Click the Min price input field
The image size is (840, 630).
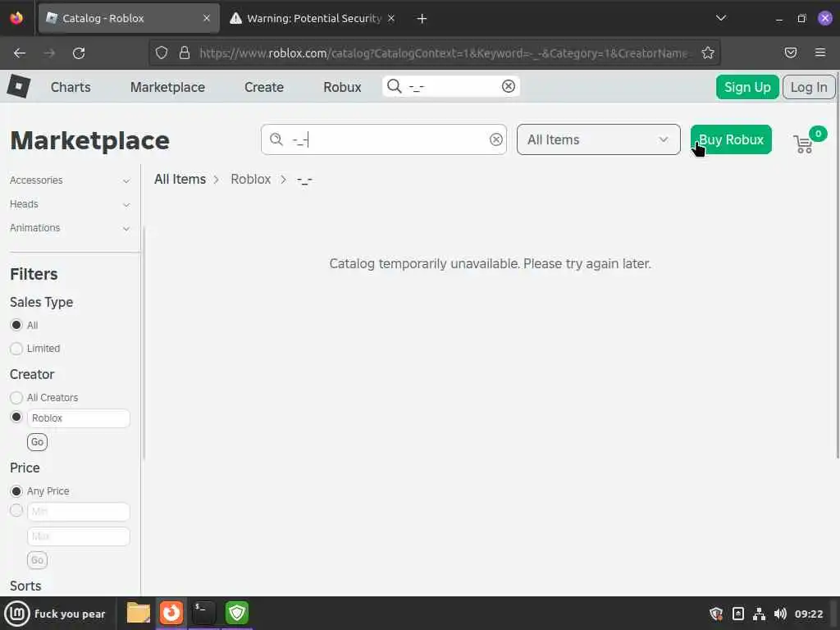(x=78, y=512)
